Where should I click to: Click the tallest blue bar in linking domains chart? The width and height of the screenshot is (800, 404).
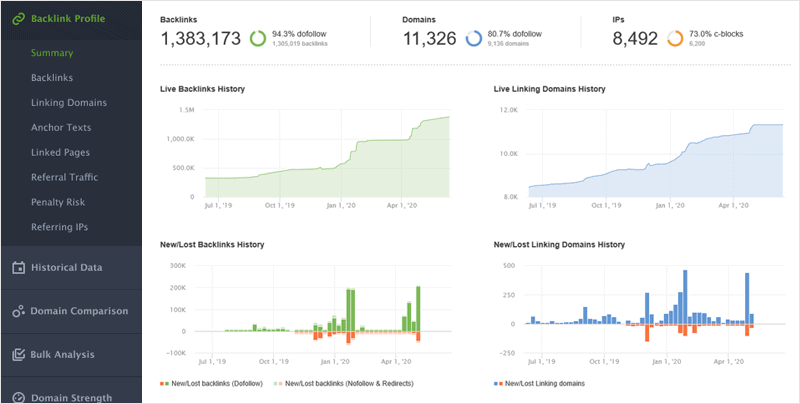pos(685,297)
